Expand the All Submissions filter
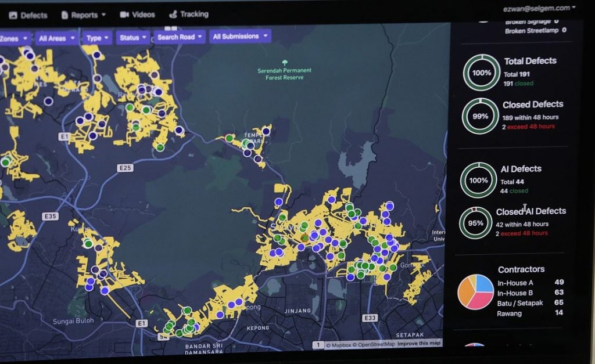This screenshot has width=595, height=364. [x=240, y=36]
